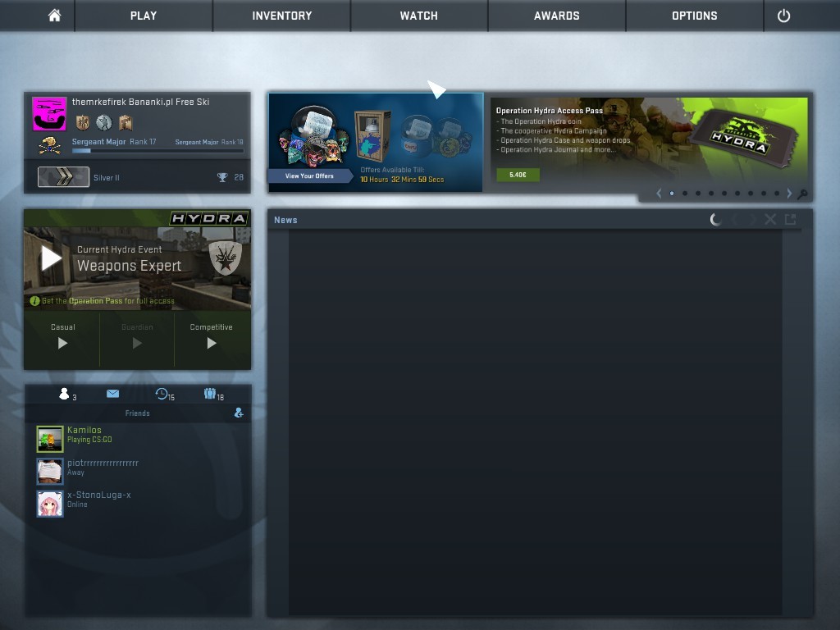Select the first banner page dot
Image resolution: width=840 pixels, height=630 pixels.
click(672, 194)
